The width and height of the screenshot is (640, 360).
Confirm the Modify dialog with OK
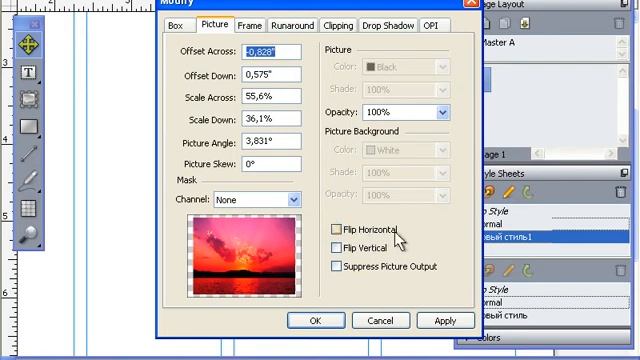coord(316,320)
